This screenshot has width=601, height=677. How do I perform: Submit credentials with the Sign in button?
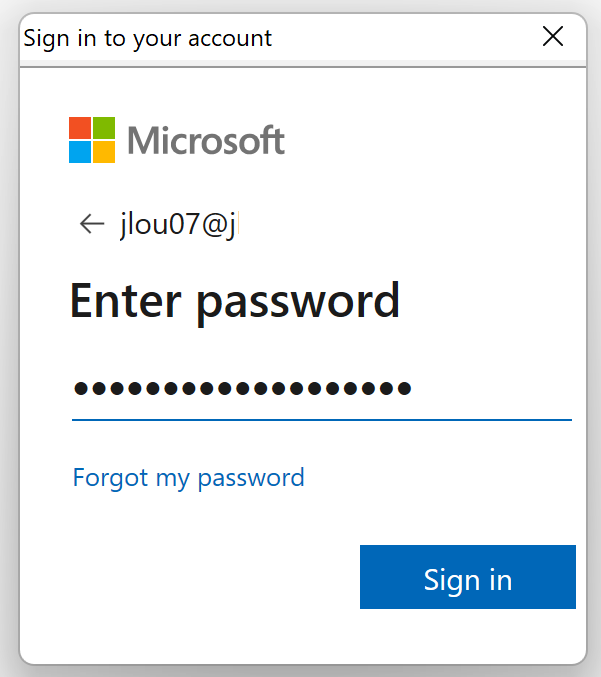point(468,577)
